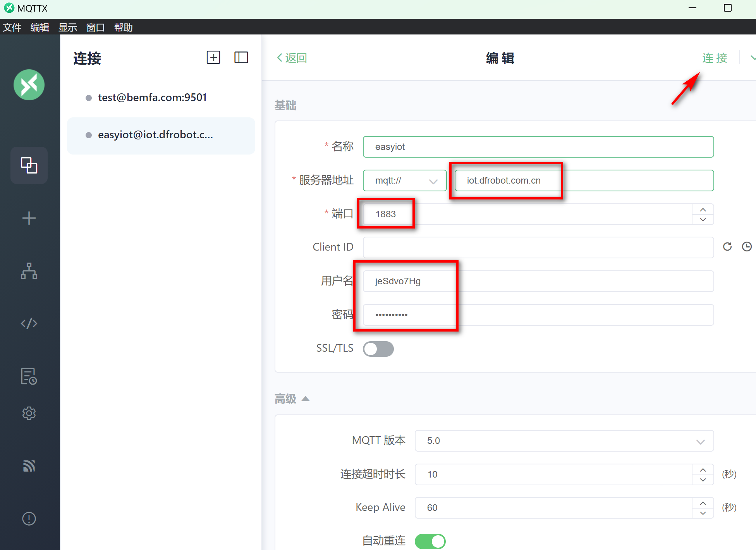Click the Client ID timestamp clock icon
The width and height of the screenshot is (756, 550).
pos(747,247)
